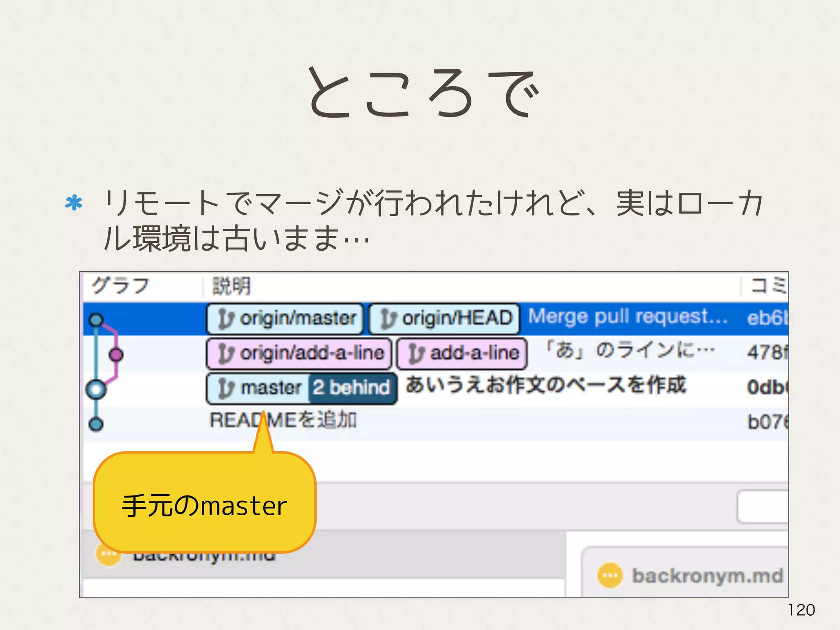Viewport: 840px width, 630px height.
Task: Click the empty input field at right
Action: tap(763, 507)
